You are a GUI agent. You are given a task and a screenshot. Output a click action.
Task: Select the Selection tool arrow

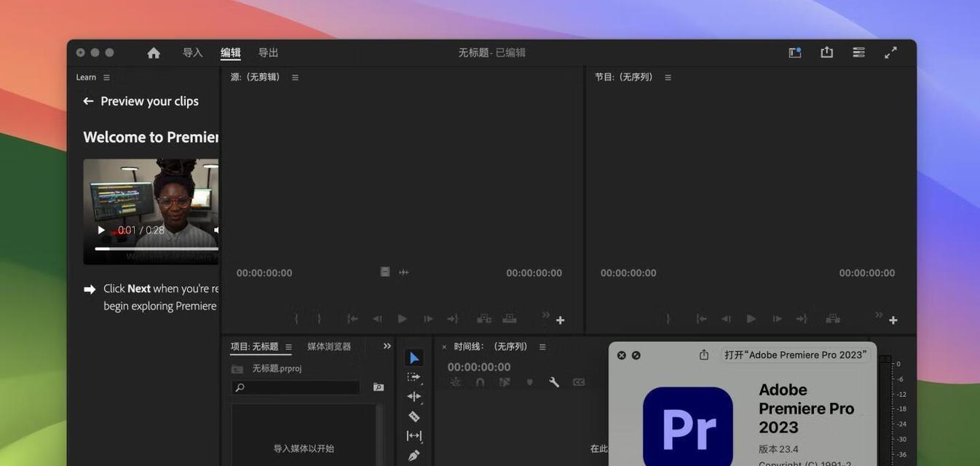click(x=414, y=358)
